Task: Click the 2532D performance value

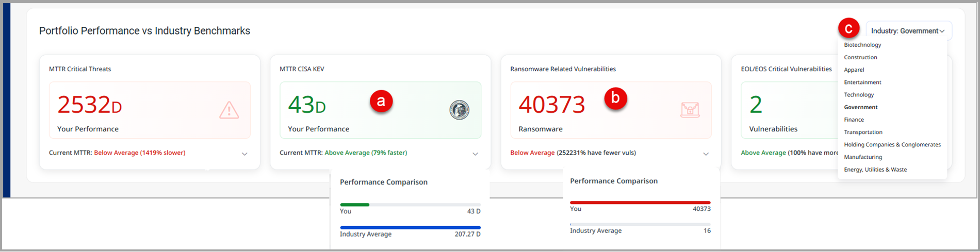Action: coord(89,105)
